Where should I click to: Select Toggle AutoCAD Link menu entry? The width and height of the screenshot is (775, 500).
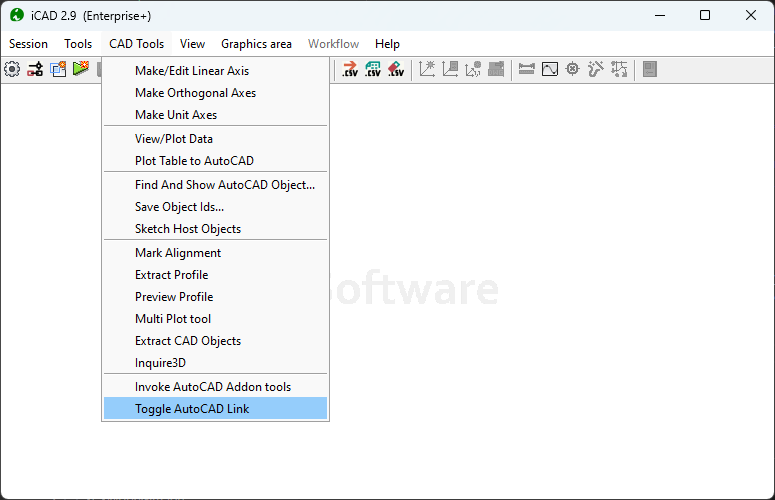[x=192, y=408]
